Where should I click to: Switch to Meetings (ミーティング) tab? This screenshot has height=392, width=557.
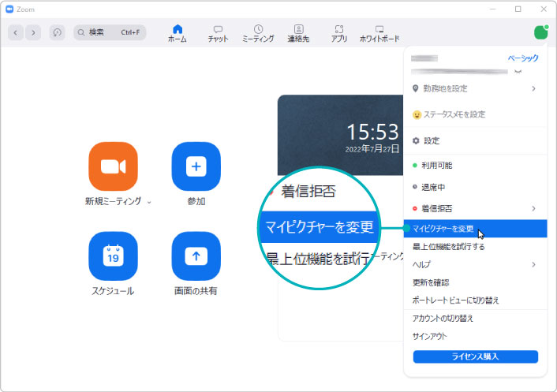click(x=258, y=33)
